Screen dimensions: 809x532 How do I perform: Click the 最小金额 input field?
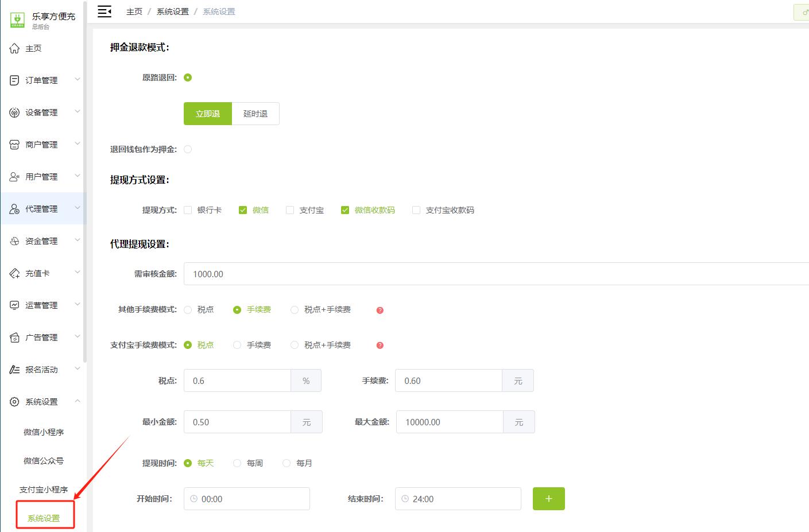point(237,422)
